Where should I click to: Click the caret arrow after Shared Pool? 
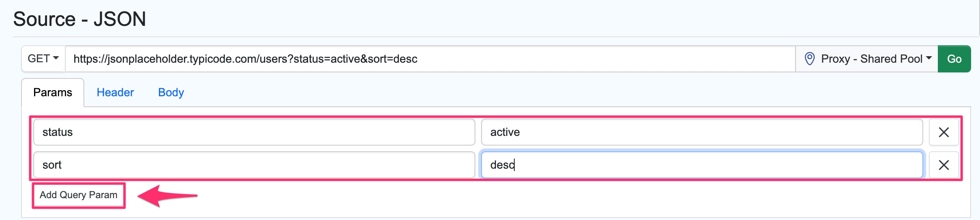click(929, 58)
